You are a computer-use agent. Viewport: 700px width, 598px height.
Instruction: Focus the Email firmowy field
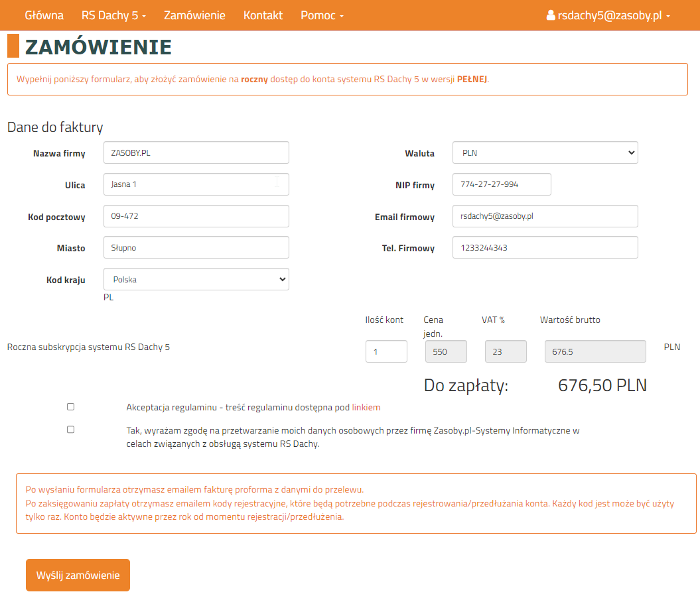(545, 216)
